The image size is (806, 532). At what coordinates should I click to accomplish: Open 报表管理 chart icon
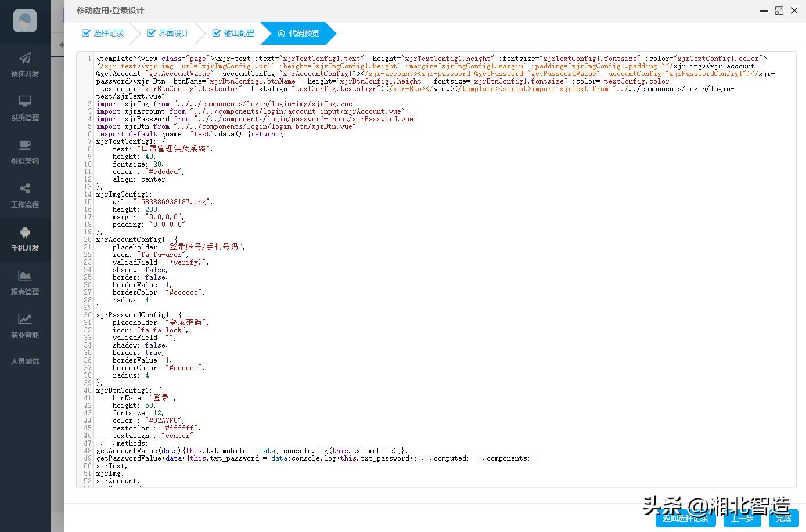pos(24,282)
